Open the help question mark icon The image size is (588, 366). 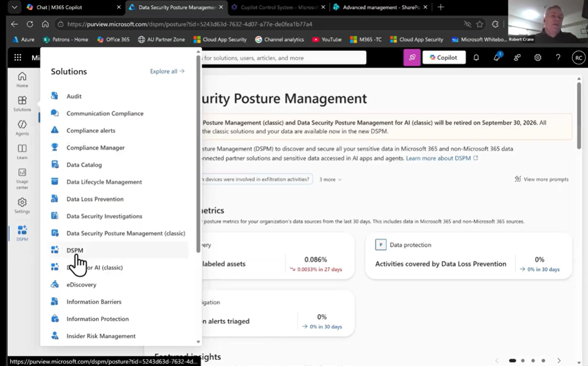coord(558,57)
